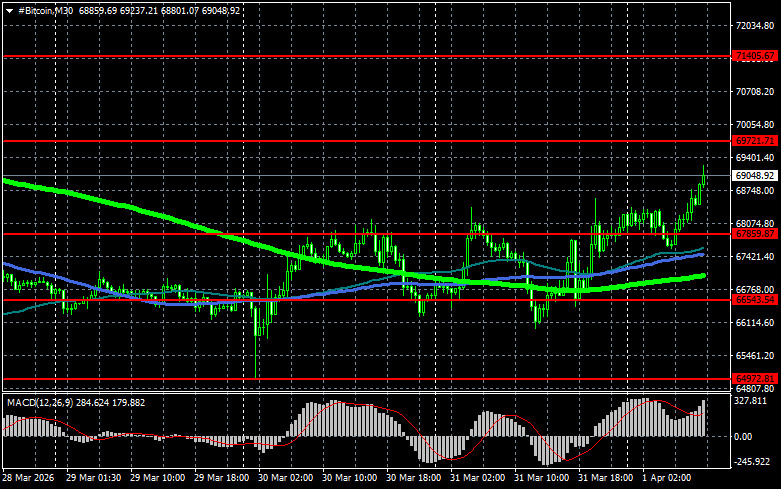Select the 70054.80 price scale value
Screen dimensions: 781x489
pos(755,124)
